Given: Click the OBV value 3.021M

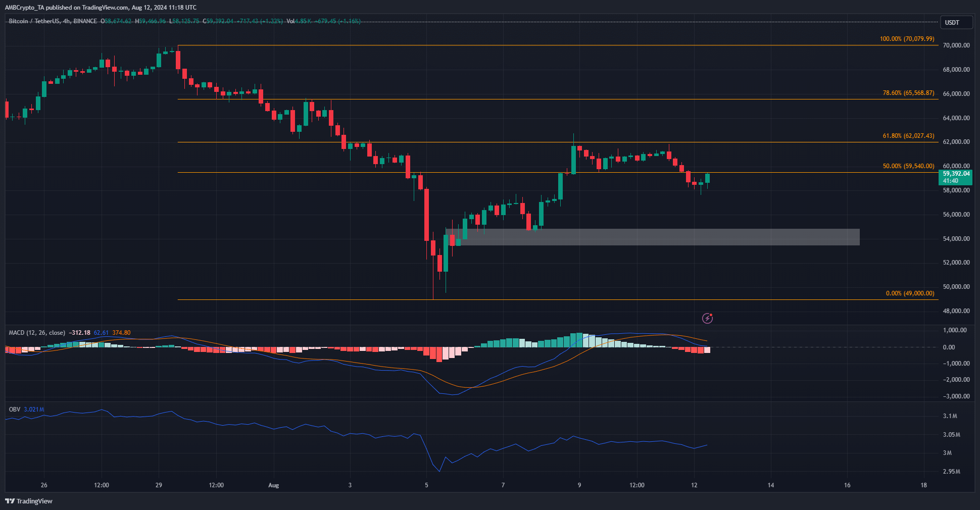Looking at the screenshot, I should (34, 410).
